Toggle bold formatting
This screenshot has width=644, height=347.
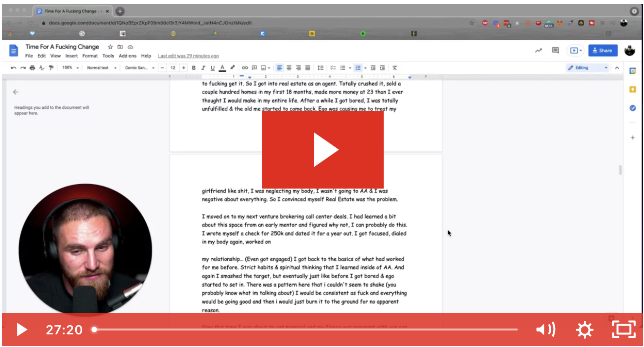[x=194, y=68]
